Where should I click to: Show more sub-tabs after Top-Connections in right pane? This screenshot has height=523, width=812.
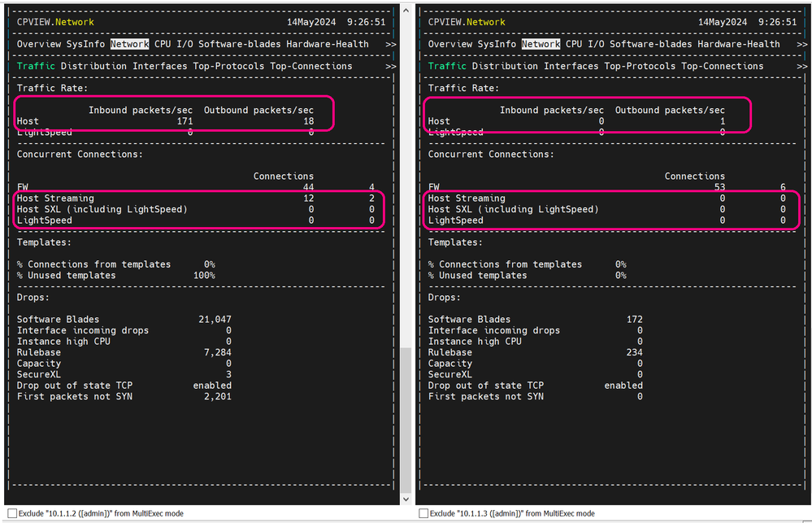coord(801,66)
